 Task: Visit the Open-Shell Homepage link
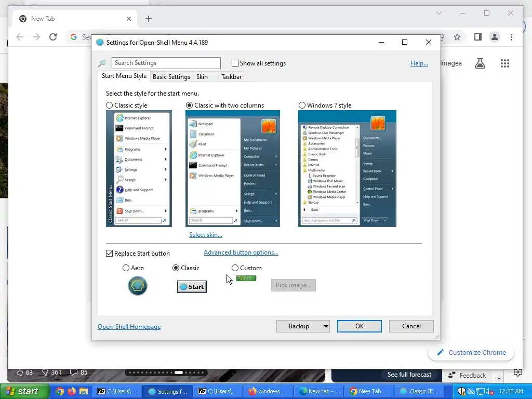(129, 327)
